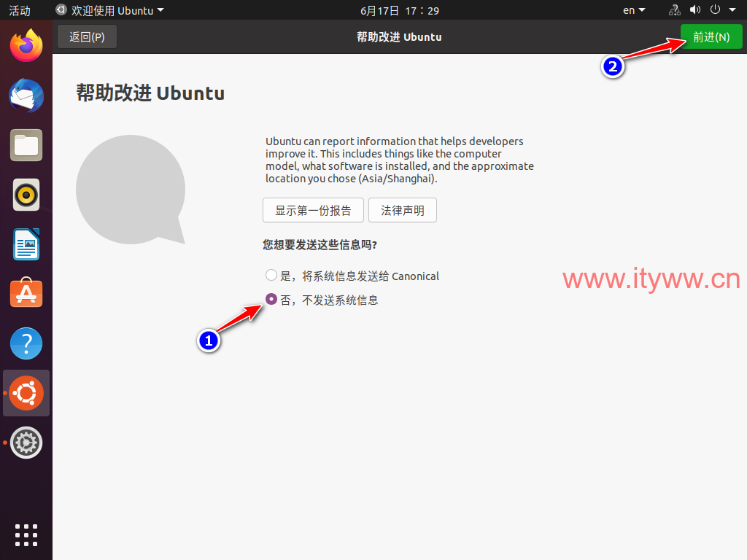Select Yes, send system info to Canonical
The height and width of the screenshot is (560, 747).
pyautogui.click(x=352, y=276)
